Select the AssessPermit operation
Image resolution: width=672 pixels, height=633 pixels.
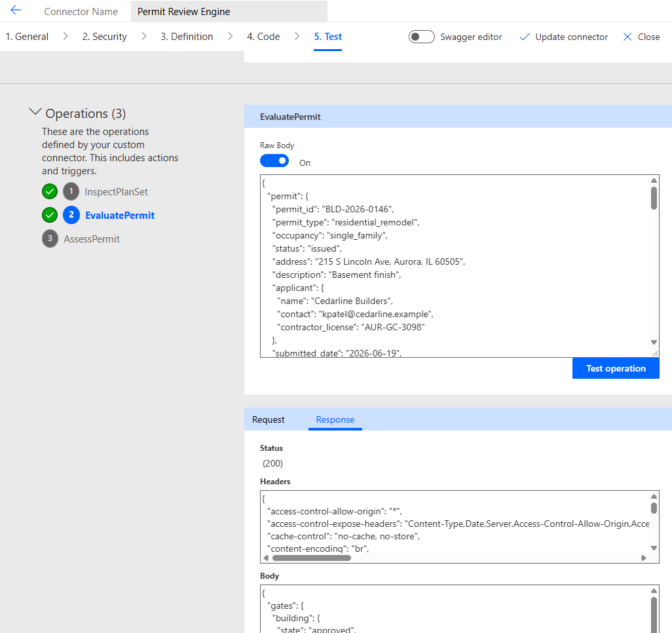(x=92, y=239)
